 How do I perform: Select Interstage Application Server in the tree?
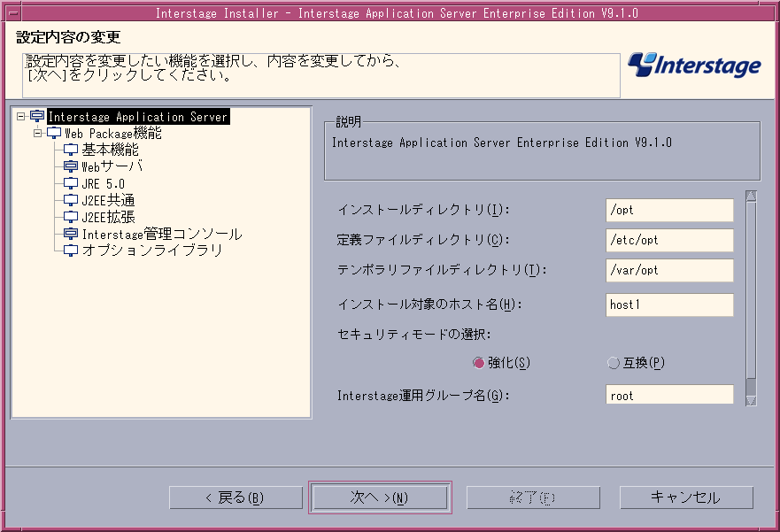pos(138,117)
